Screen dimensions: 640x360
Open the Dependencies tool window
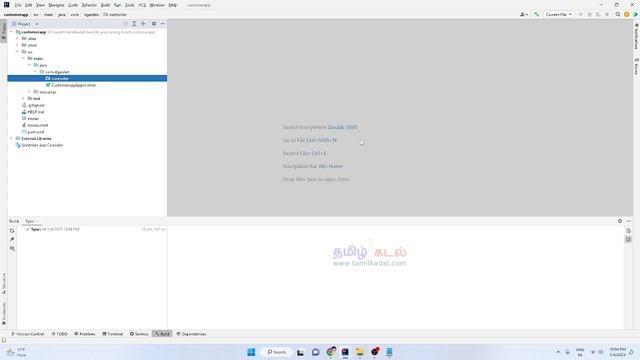[191, 334]
